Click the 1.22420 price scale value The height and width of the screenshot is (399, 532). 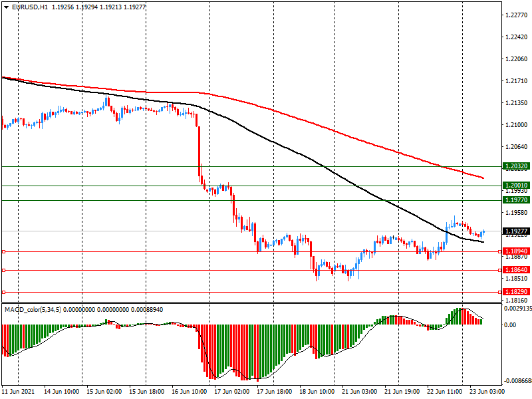[517, 37]
